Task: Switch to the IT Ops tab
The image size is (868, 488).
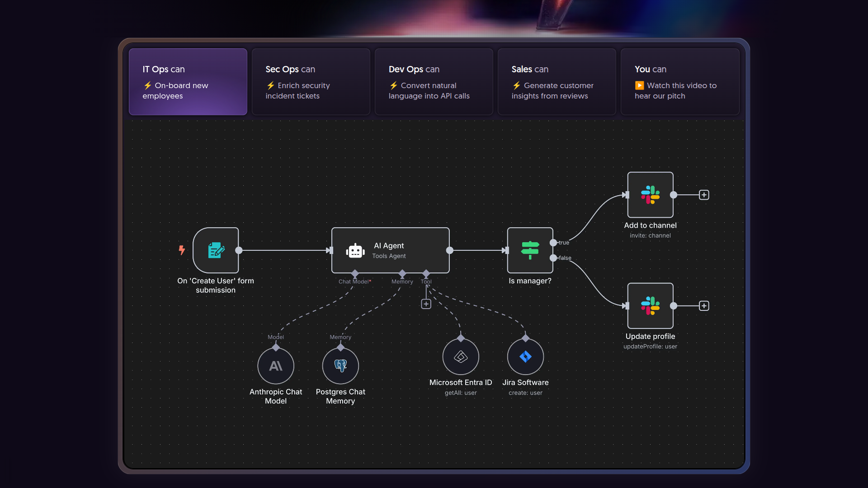Action: (188, 82)
